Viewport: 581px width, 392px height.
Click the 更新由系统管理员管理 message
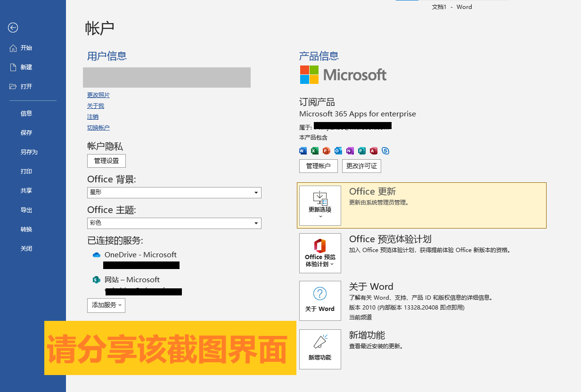click(x=379, y=203)
